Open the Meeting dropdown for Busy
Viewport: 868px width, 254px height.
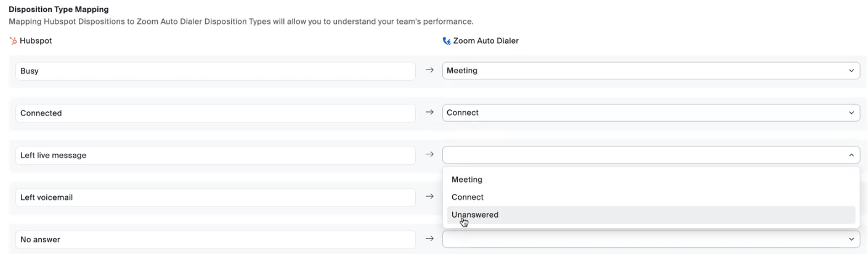point(651,71)
